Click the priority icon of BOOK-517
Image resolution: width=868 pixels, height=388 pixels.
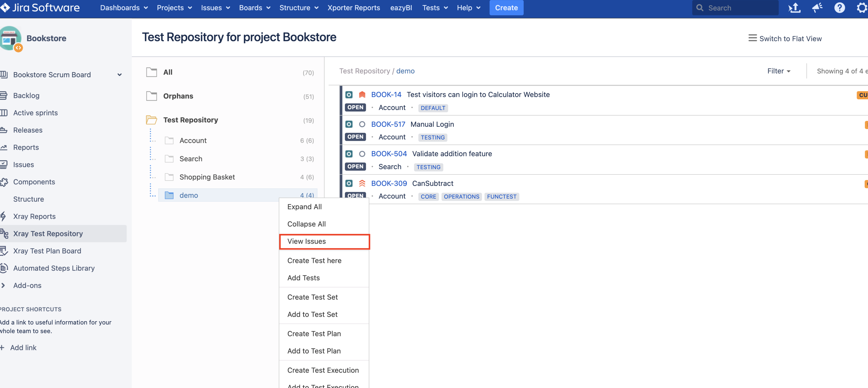[x=362, y=125]
